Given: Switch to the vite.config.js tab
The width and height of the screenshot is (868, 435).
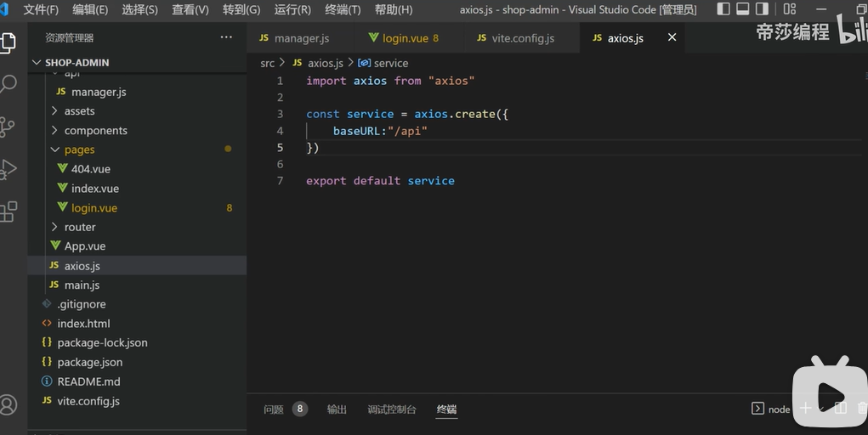Looking at the screenshot, I should click(522, 38).
